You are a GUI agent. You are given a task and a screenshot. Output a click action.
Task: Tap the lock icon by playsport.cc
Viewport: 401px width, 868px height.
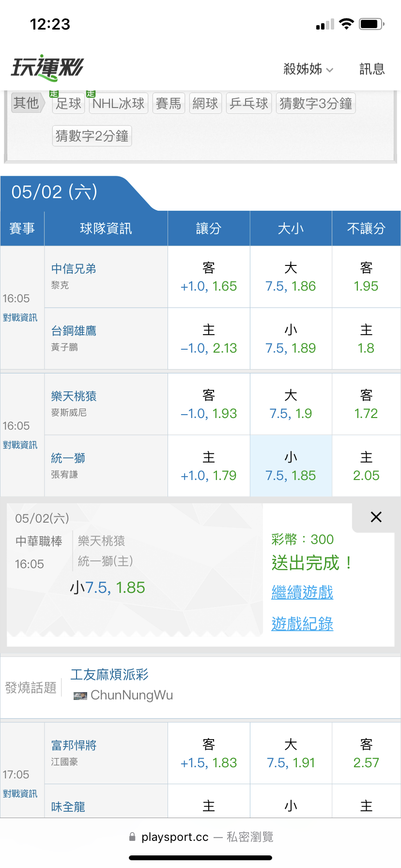pos(132,837)
